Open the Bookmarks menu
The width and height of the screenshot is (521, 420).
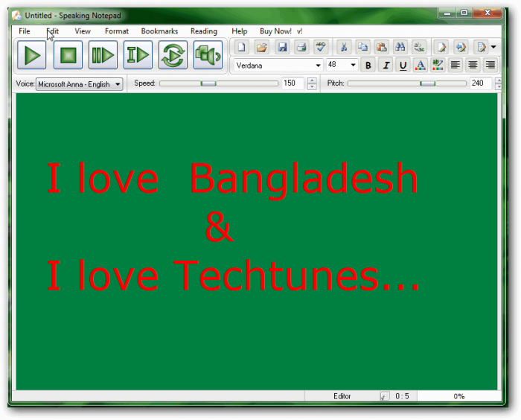pos(159,31)
